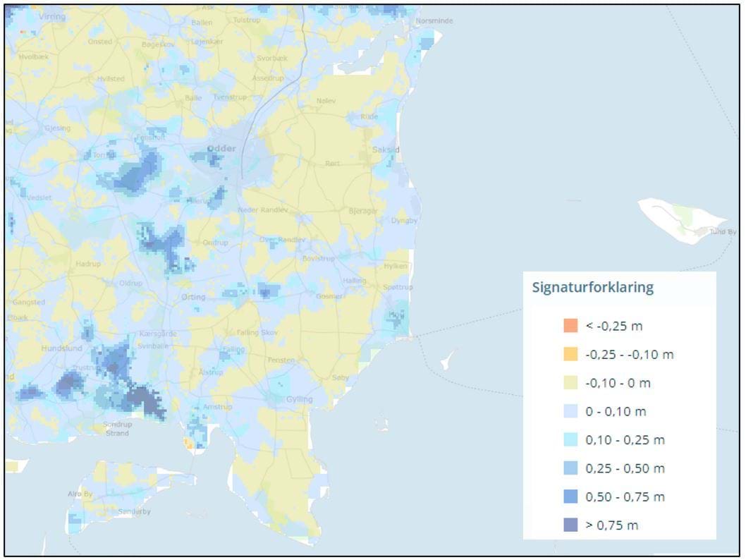Select the Gylling place label
This screenshot has height=560, width=746.
pyautogui.click(x=299, y=400)
